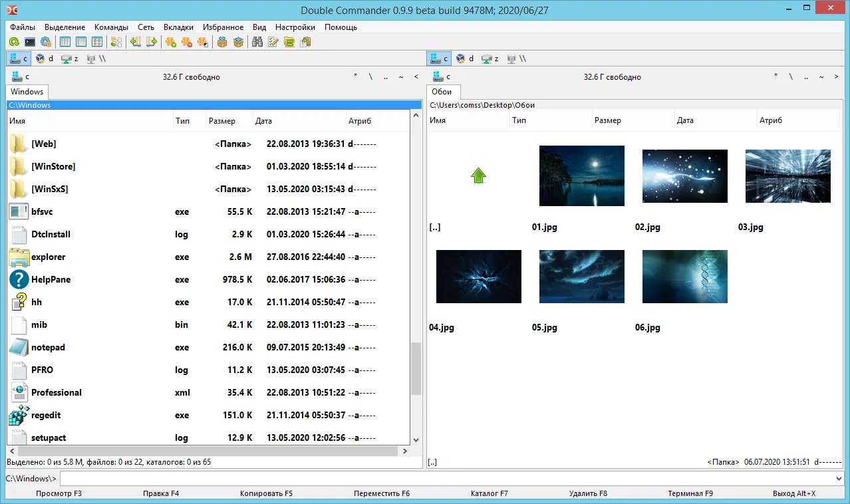This screenshot has height=504, width=850.
Task: Click the swap panels toolbar icon
Action: click(116, 42)
